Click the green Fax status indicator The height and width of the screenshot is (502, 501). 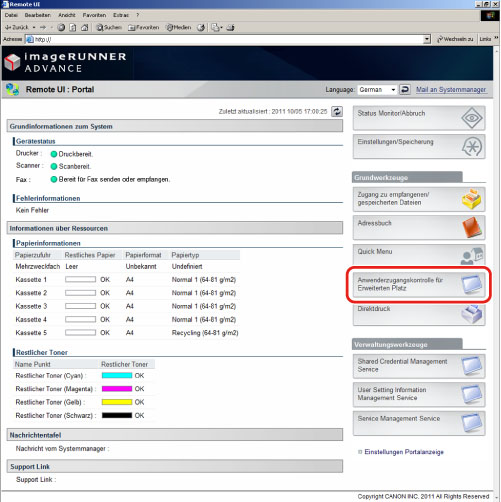click(x=54, y=179)
